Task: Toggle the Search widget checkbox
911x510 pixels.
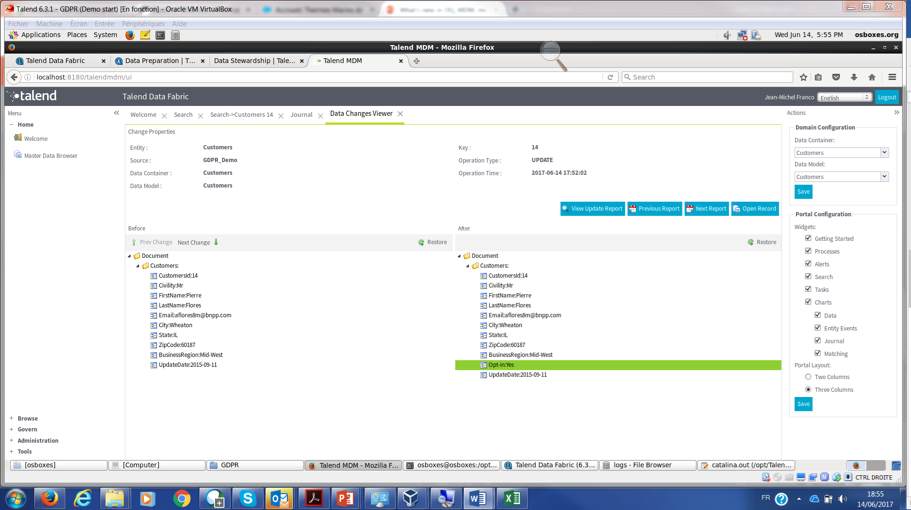Action: (x=808, y=276)
